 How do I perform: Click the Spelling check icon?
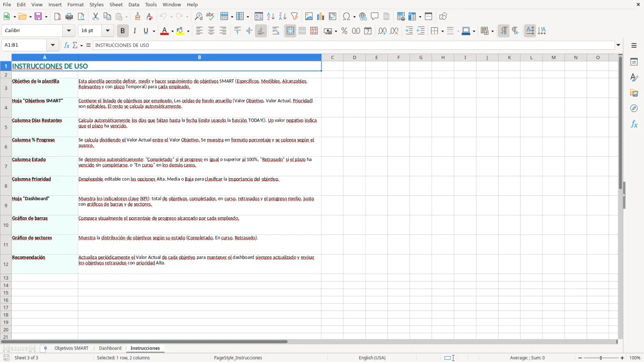pos(210,17)
